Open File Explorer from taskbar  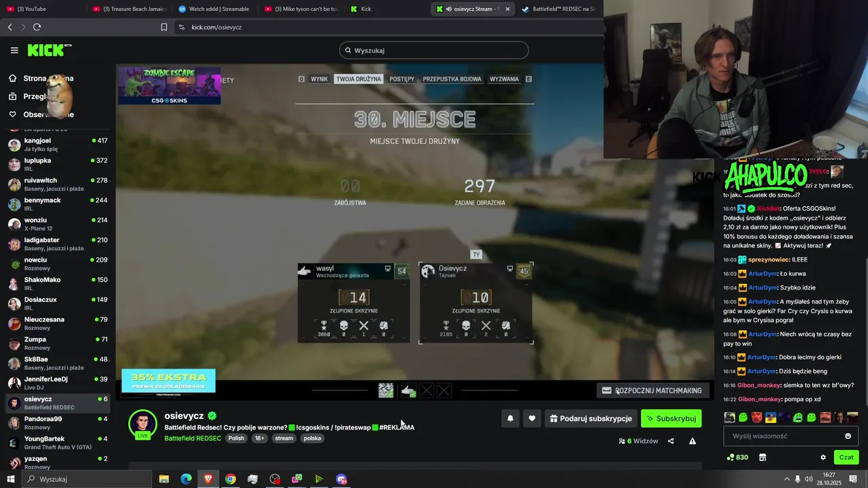[x=164, y=479]
